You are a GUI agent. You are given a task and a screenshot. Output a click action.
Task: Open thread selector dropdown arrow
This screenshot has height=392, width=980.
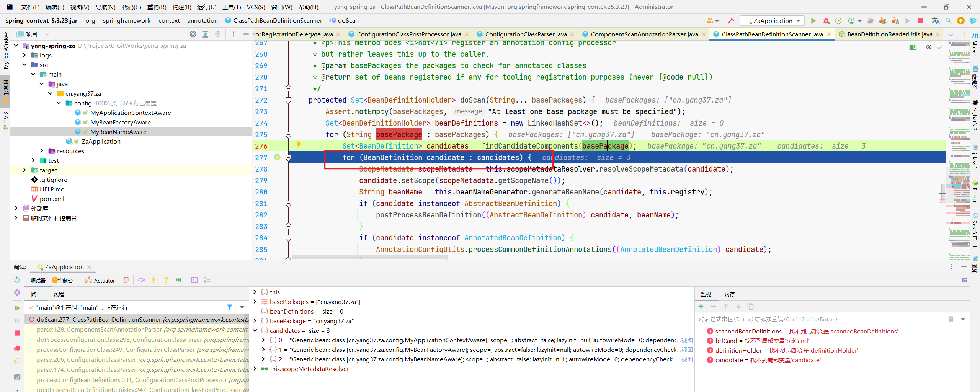(242, 307)
